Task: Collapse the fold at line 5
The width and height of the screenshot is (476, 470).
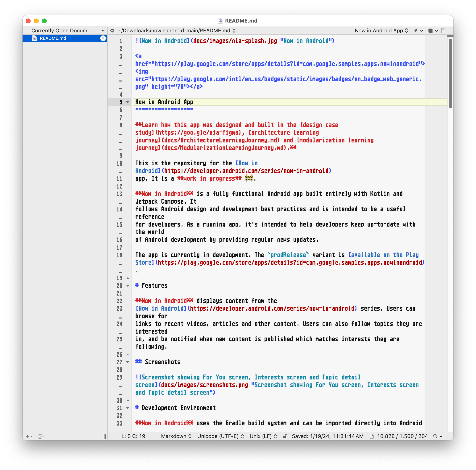Action: 128,102
